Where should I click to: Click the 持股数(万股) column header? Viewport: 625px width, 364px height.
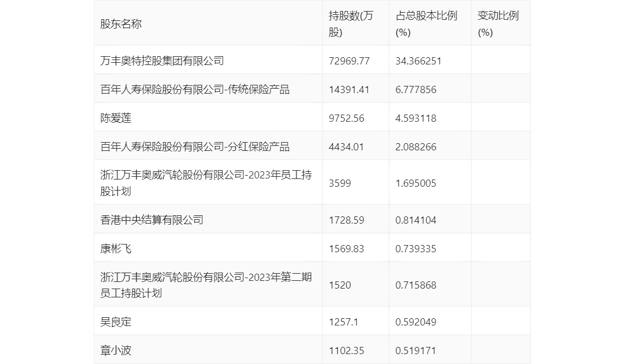[351, 24]
